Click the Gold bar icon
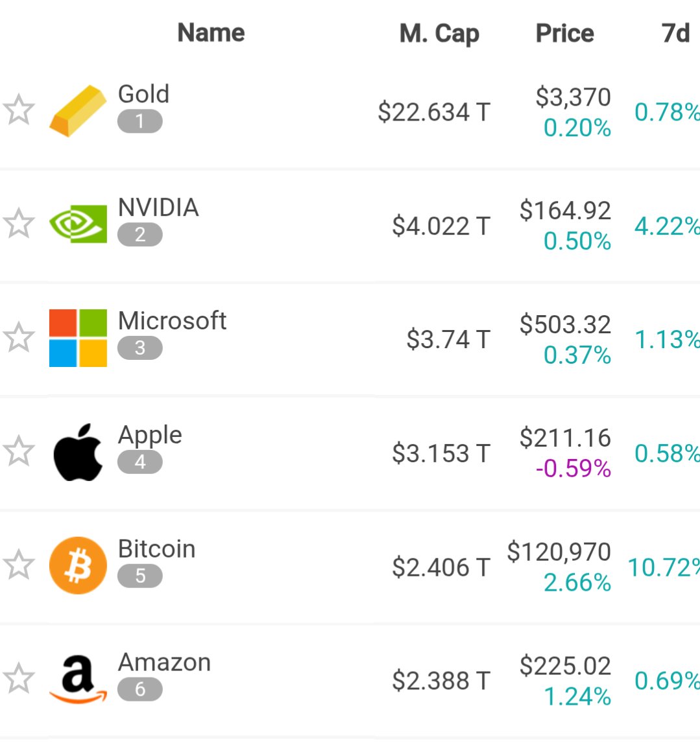The width and height of the screenshot is (700, 743). click(x=78, y=111)
